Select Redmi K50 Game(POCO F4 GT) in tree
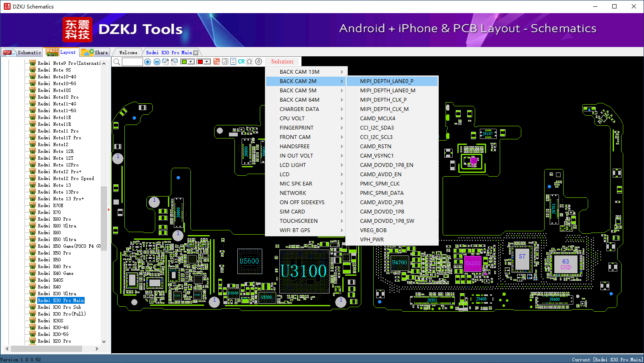This screenshot has width=644, height=363. coord(69,246)
